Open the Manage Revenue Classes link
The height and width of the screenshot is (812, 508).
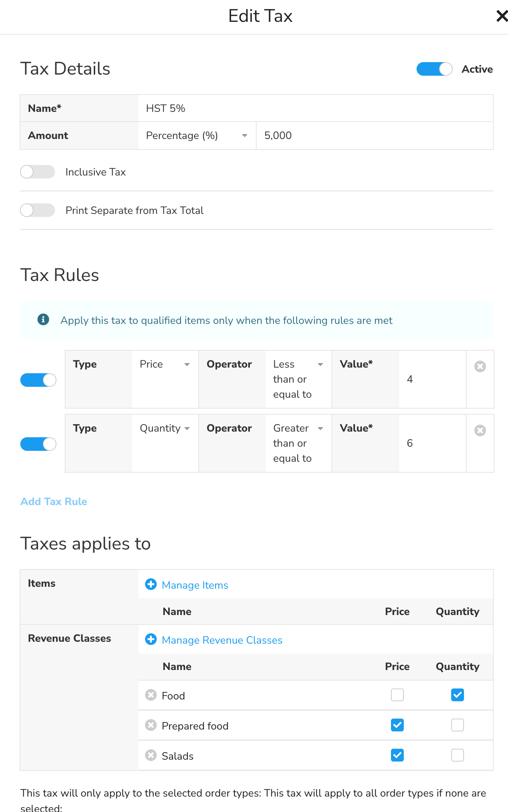222,640
